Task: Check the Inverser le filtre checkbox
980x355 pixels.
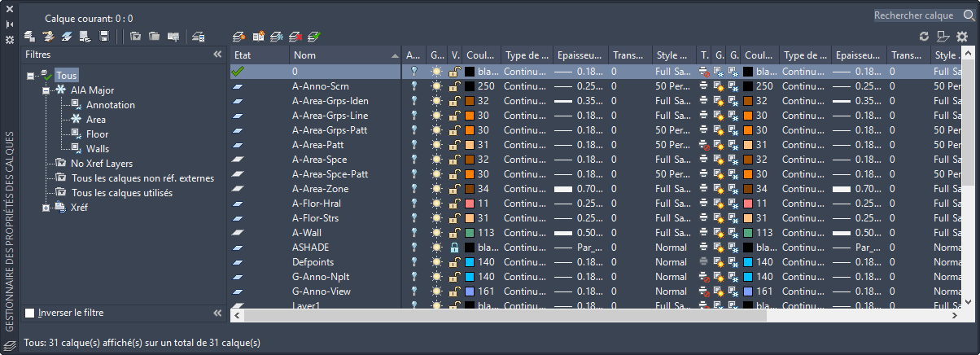Action: 30,313
